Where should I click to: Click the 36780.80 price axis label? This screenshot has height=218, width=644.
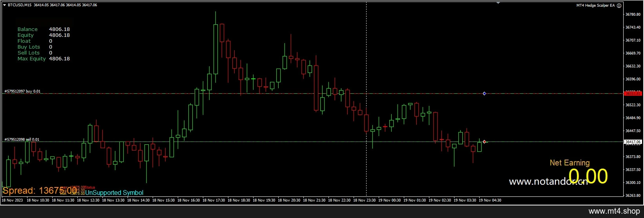(633, 15)
